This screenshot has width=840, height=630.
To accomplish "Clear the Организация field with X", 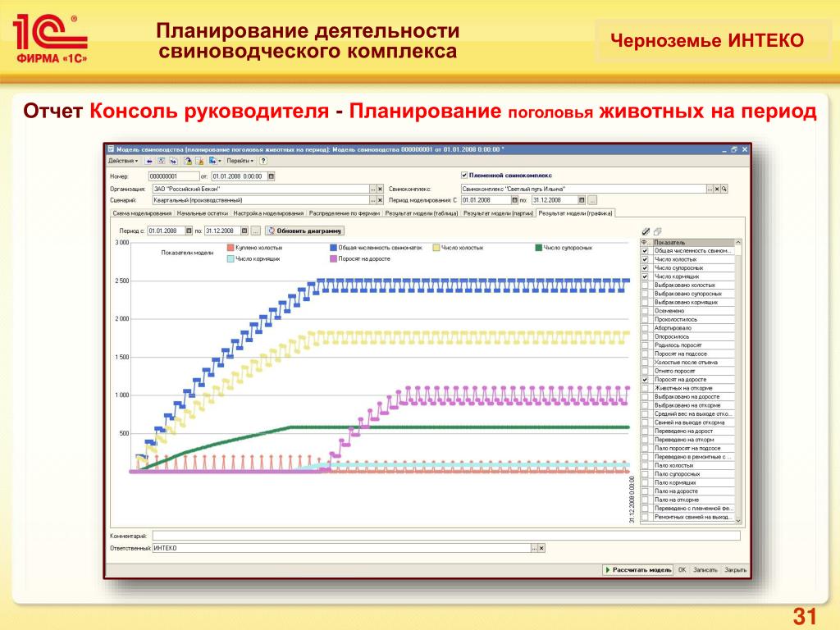I will [x=380, y=189].
